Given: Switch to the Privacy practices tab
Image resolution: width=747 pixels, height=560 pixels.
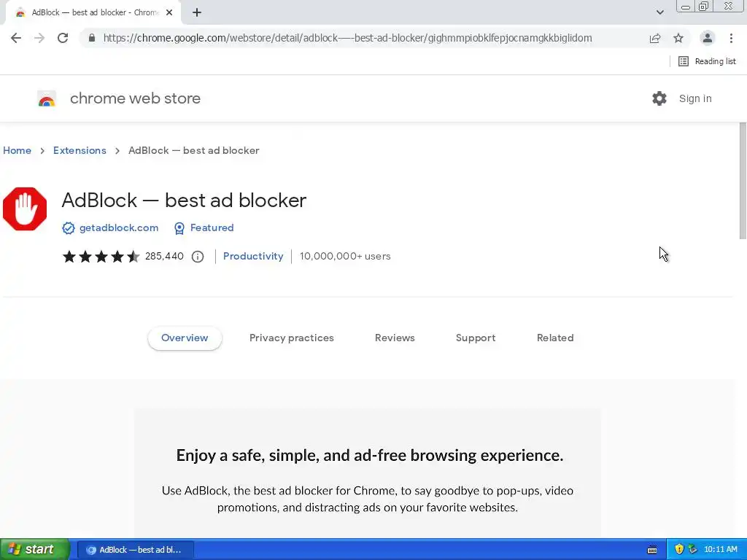Looking at the screenshot, I should click(x=292, y=338).
